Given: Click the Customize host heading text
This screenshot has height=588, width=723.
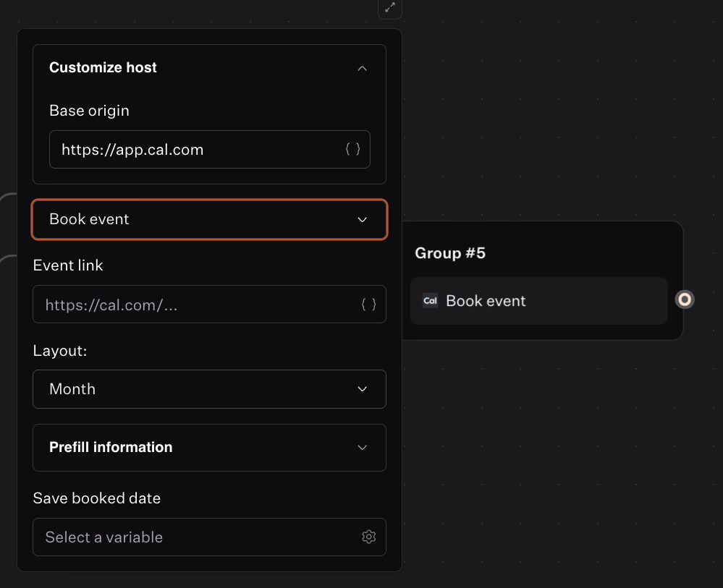Looking at the screenshot, I should (x=103, y=67).
